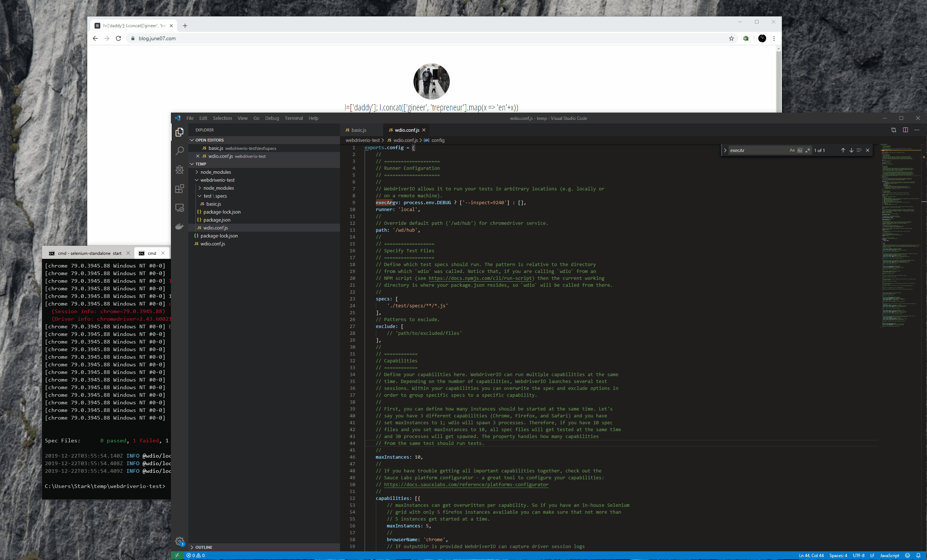Expand the OUTLINE section at the bottom
Screen dimensions: 927x560
click(x=203, y=547)
